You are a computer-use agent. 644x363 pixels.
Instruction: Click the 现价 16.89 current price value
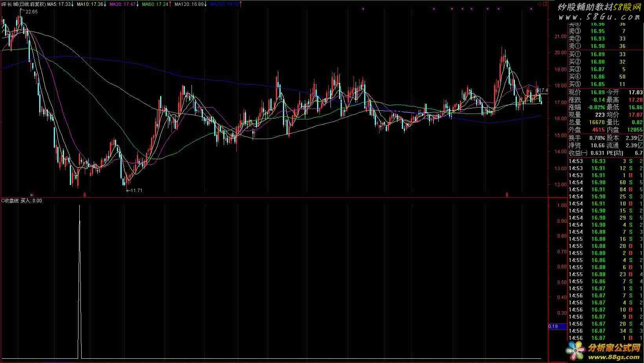tap(598, 92)
